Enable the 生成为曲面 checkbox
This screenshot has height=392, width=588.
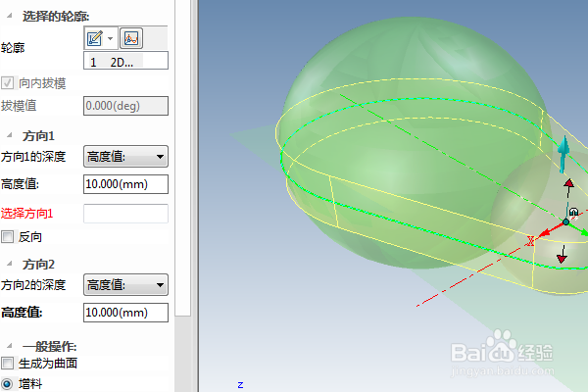(8, 364)
